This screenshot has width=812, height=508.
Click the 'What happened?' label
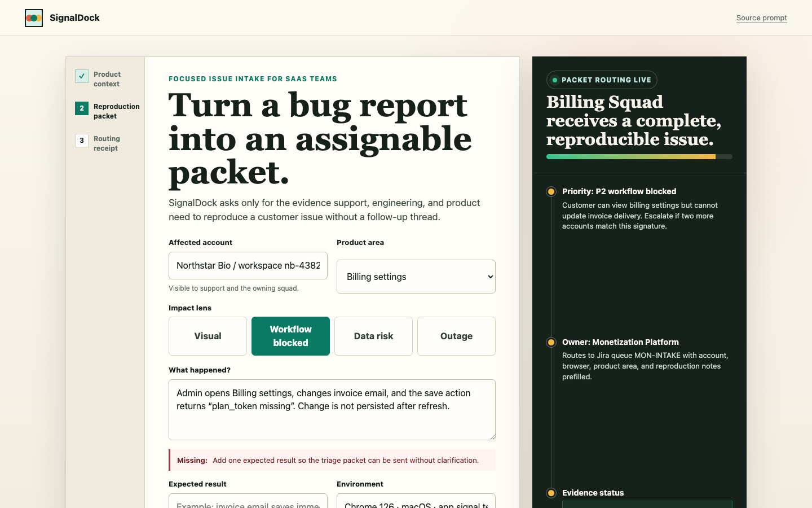(x=200, y=370)
